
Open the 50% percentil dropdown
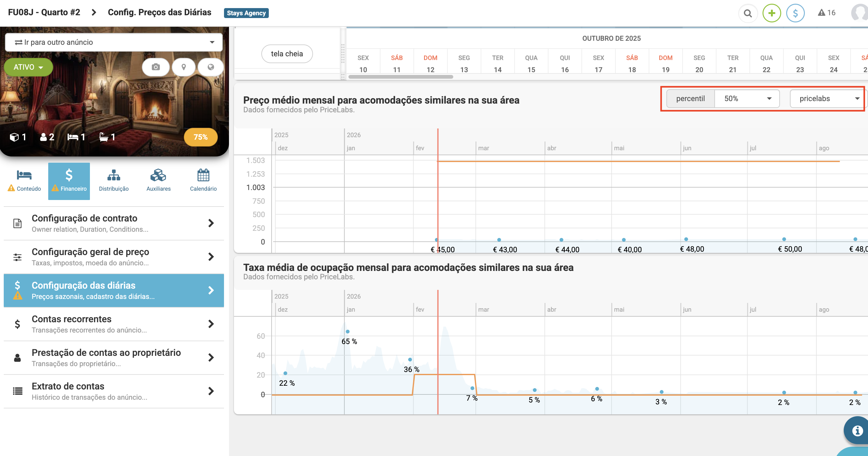[747, 99]
